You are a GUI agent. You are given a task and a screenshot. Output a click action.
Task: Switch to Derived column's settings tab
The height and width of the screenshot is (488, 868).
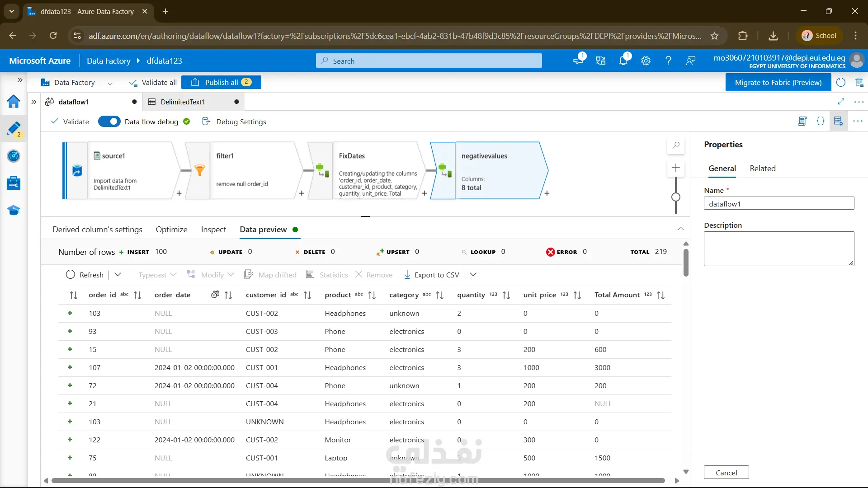coord(97,230)
